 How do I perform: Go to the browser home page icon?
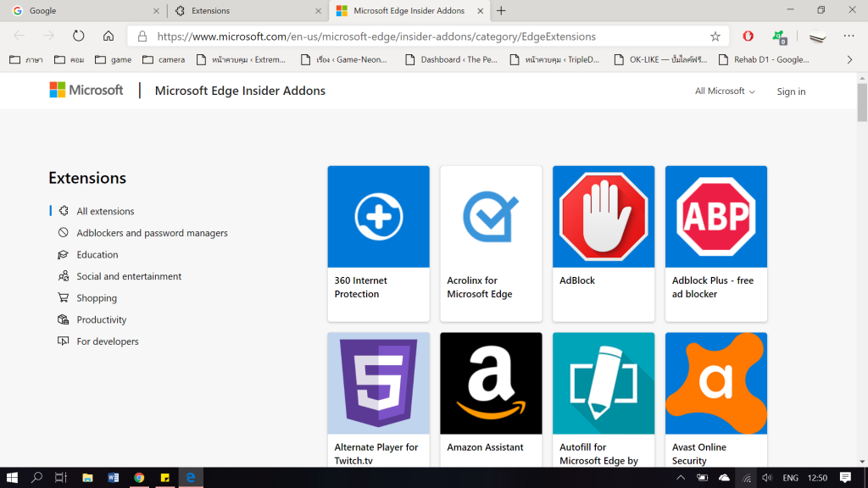pyautogui.click(x=108, y=36)
